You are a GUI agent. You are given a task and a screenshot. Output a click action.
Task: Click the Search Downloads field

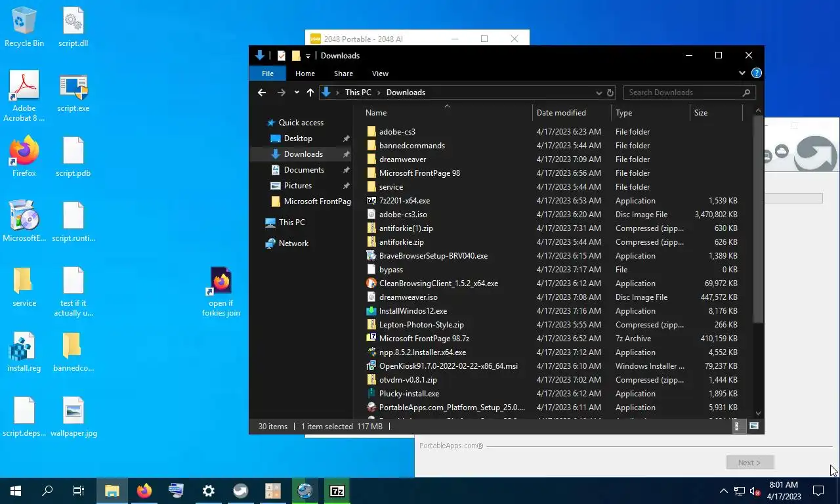689,93
